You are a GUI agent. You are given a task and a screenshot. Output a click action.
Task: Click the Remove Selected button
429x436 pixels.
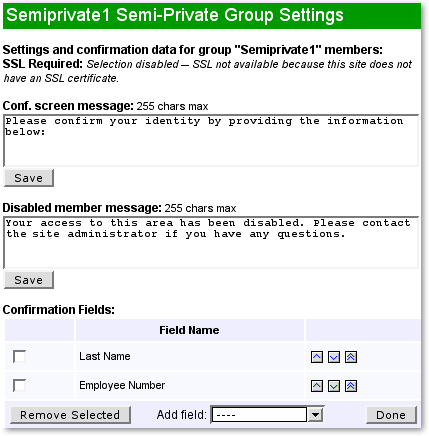coord(70,415)
